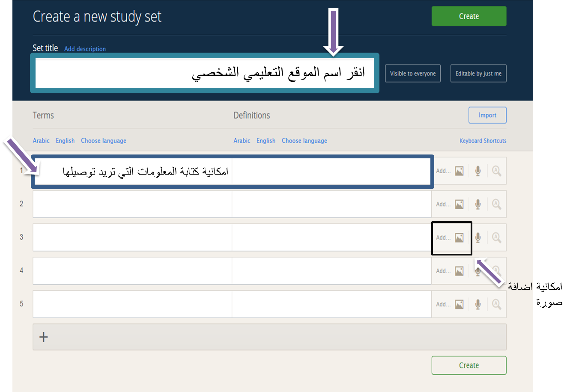Select the microphone icon on row 5
Viewport: 570px width, 392px height.
point(477,304)
